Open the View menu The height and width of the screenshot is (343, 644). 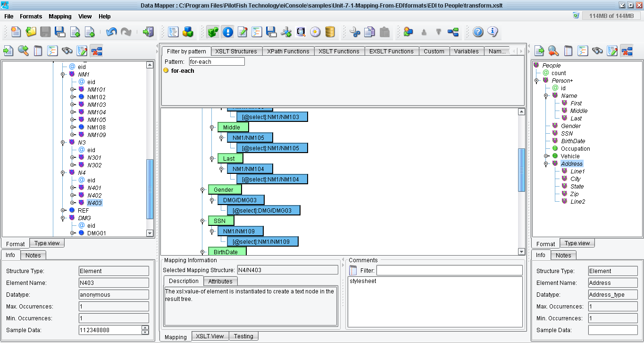click(x=85, y=16)
